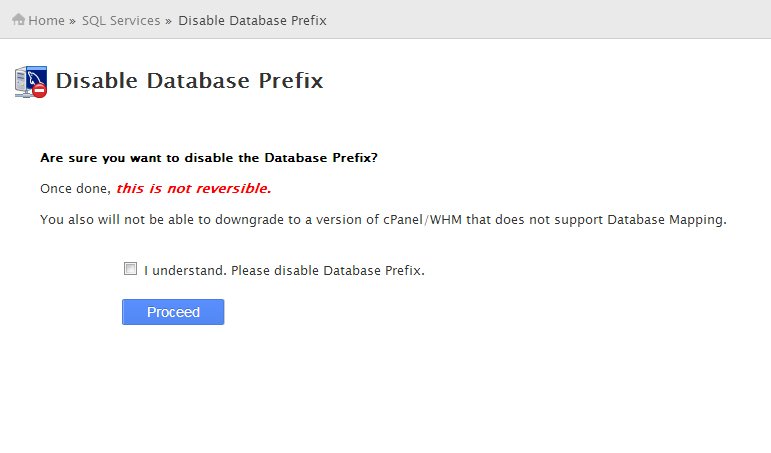Click the 'Database Mapping.' words in paragraph
The width and height of the screenshot is (771, 453).
pos(667,219)
